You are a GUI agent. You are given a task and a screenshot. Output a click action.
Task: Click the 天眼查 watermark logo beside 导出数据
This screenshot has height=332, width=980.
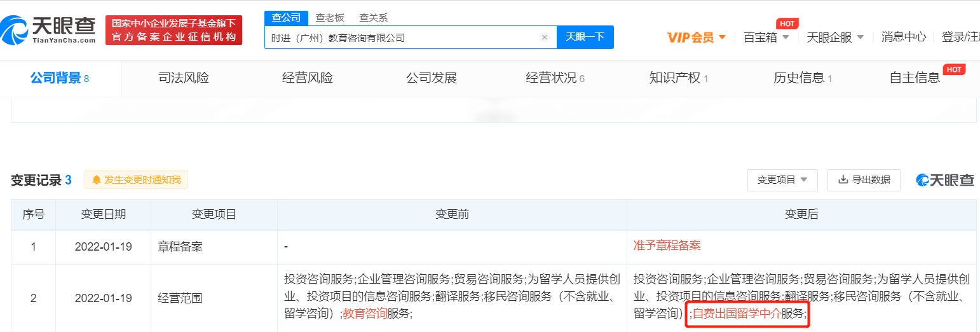(944, 180)
